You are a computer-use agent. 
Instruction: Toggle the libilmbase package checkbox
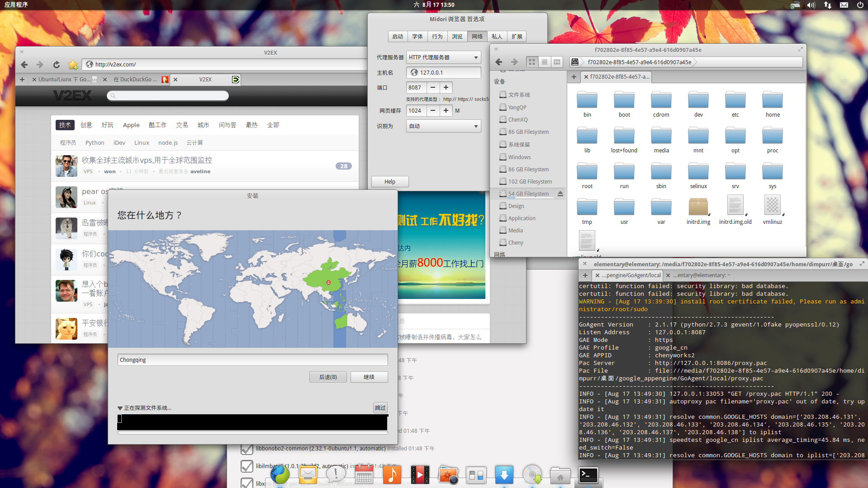pyautogui.click(x=247, y=466)
